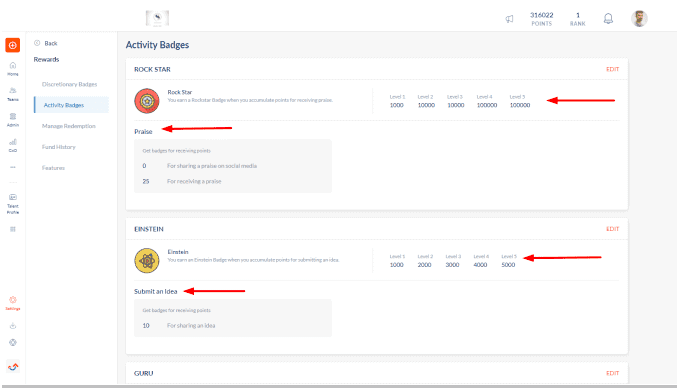The height and width of the screenshot is (388, 682).
Task: Open Manage Redemption section
Action: (x=69, y=126)
